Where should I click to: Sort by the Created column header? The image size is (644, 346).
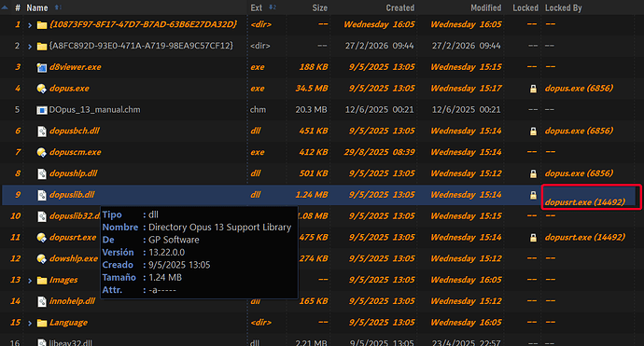pyautogui.click(x=400, y=7)
